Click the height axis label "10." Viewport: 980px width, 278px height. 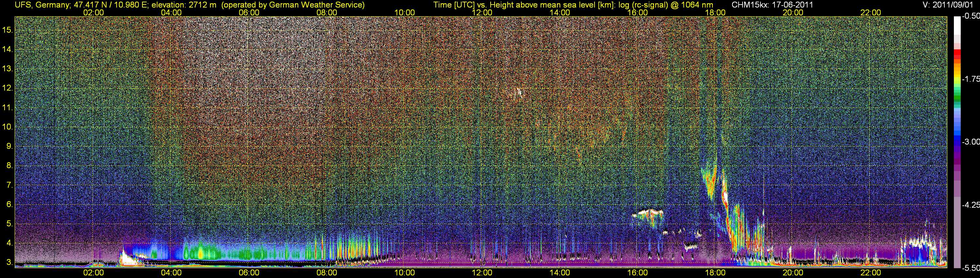pyautogui.click(x=8, y=127)
